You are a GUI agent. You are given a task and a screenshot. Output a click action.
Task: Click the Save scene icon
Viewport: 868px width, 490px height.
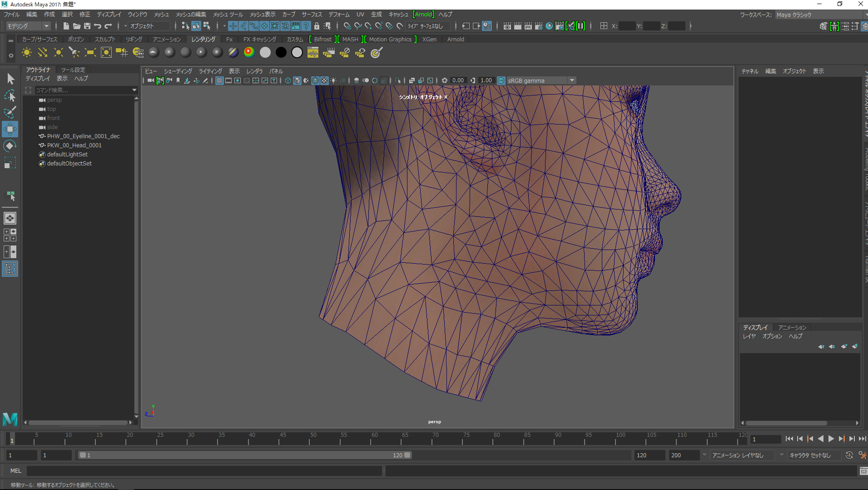coord(87,26)
